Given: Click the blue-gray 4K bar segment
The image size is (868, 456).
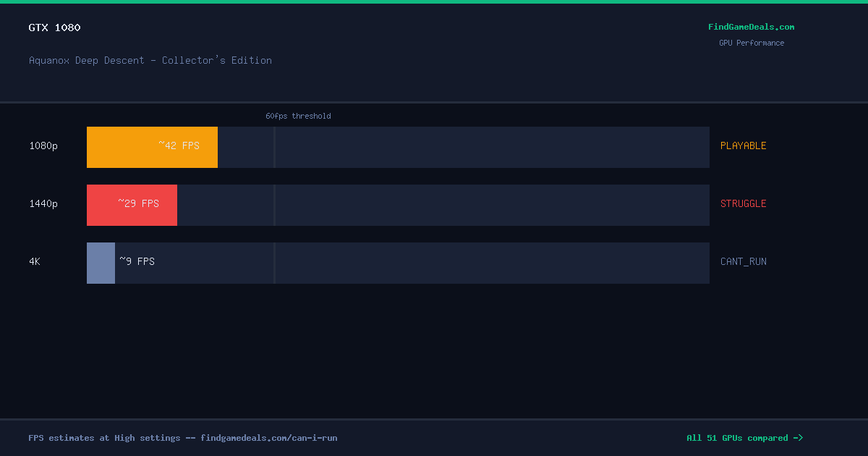Looking at the screenshot, I should pos(101,263).
